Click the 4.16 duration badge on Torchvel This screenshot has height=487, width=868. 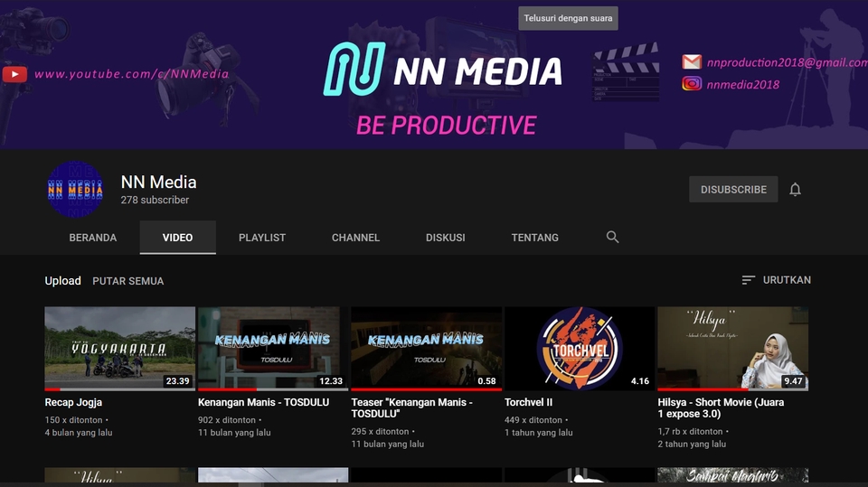pyautogui.click(x=640, y=380)
